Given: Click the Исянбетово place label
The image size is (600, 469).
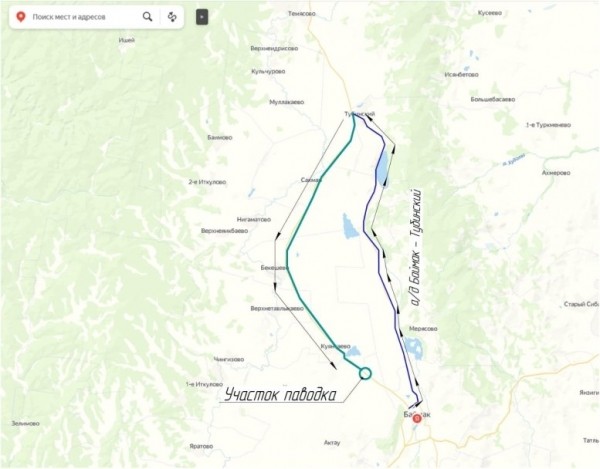Looking at the screenshot, I should tap(461, 75).
